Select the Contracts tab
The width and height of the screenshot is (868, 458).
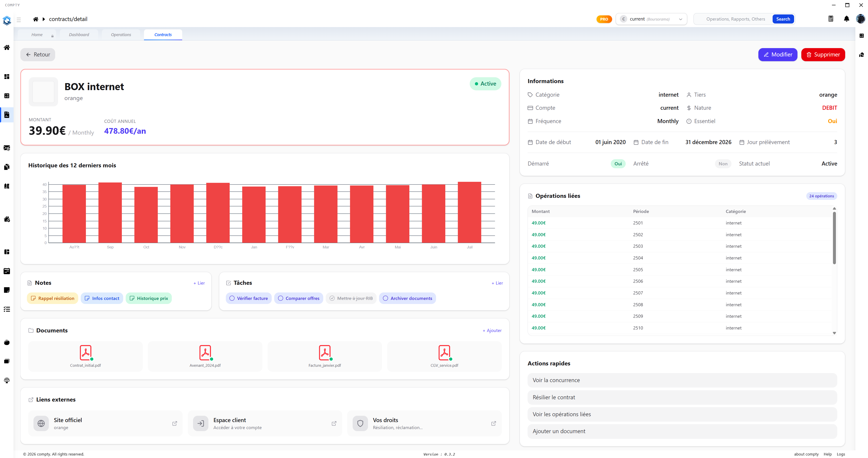tap(163, 35)
